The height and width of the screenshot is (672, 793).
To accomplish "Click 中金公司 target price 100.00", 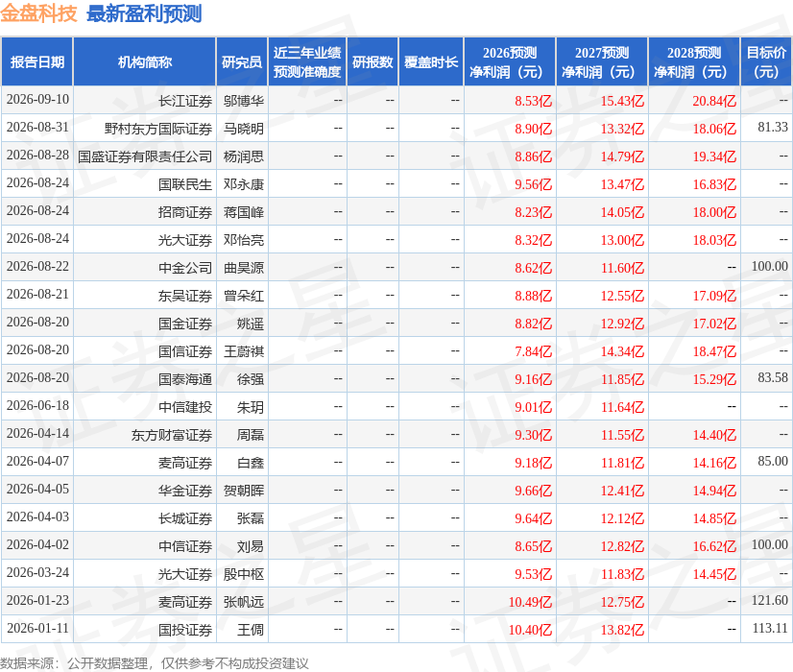I will [769, 267].
